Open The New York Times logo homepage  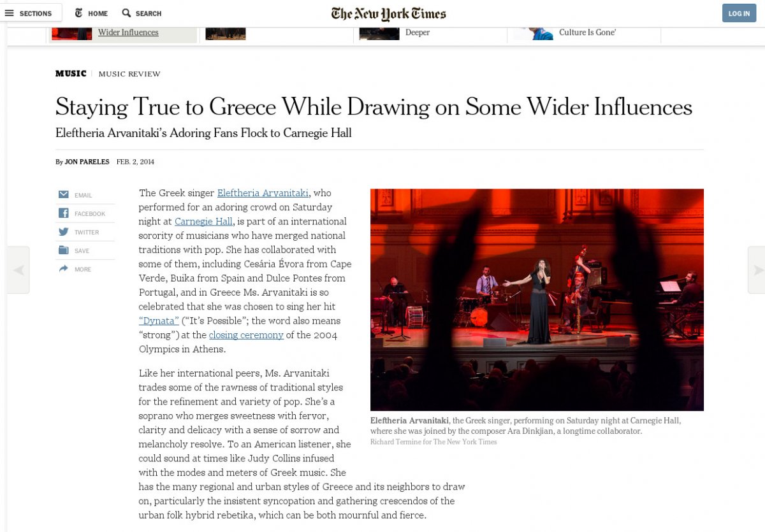pyautogui.click(x=388, y=13)
